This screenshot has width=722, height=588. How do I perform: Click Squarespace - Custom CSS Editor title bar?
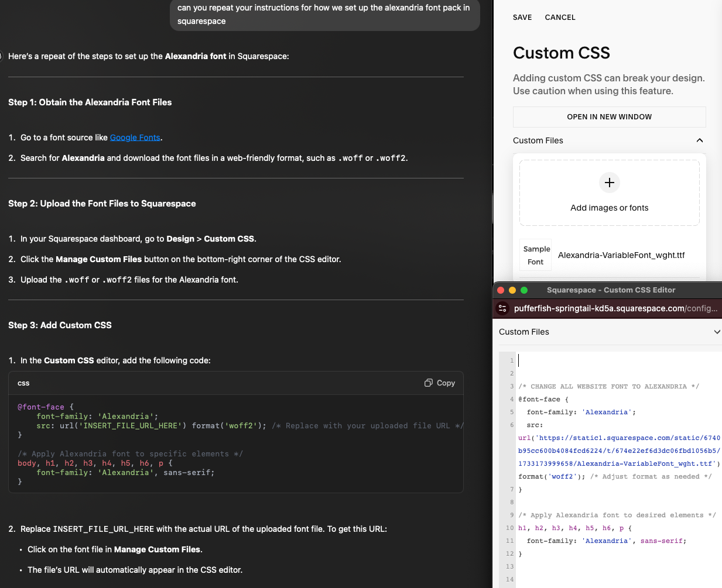pos(611,290)
